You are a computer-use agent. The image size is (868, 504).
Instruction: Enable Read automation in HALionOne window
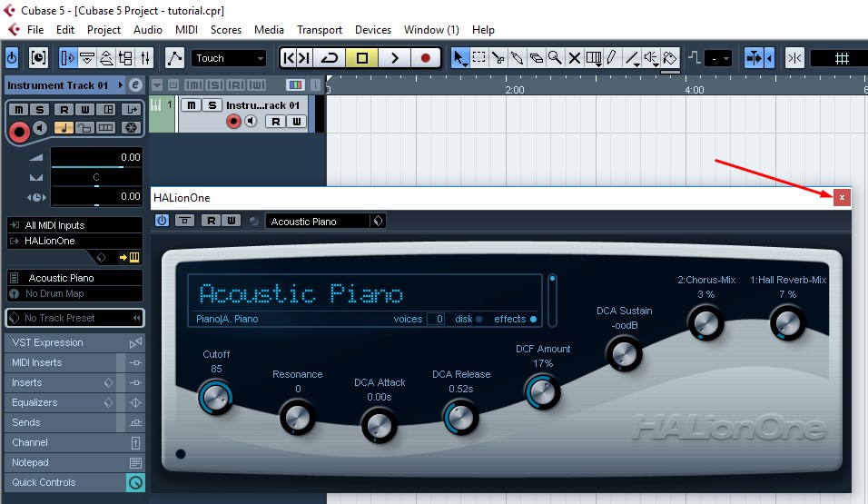point(211,221)
